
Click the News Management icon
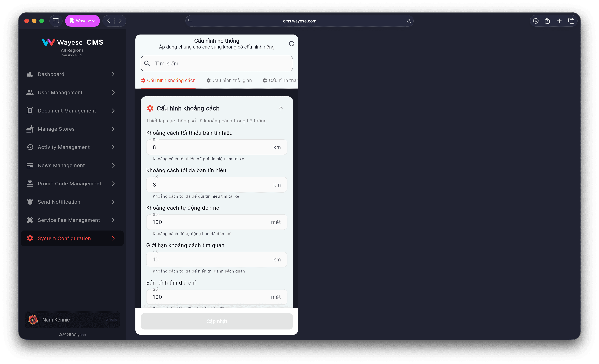point(30,165)
